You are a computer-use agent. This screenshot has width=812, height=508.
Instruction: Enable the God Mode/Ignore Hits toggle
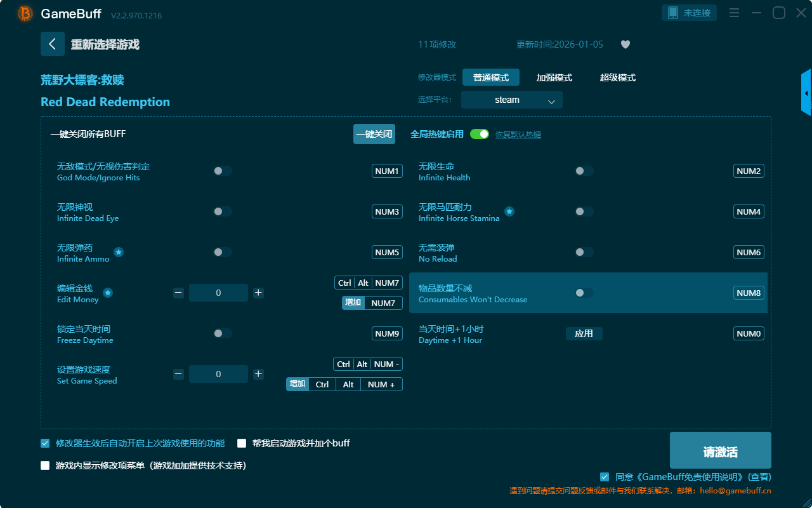(223, 171)
